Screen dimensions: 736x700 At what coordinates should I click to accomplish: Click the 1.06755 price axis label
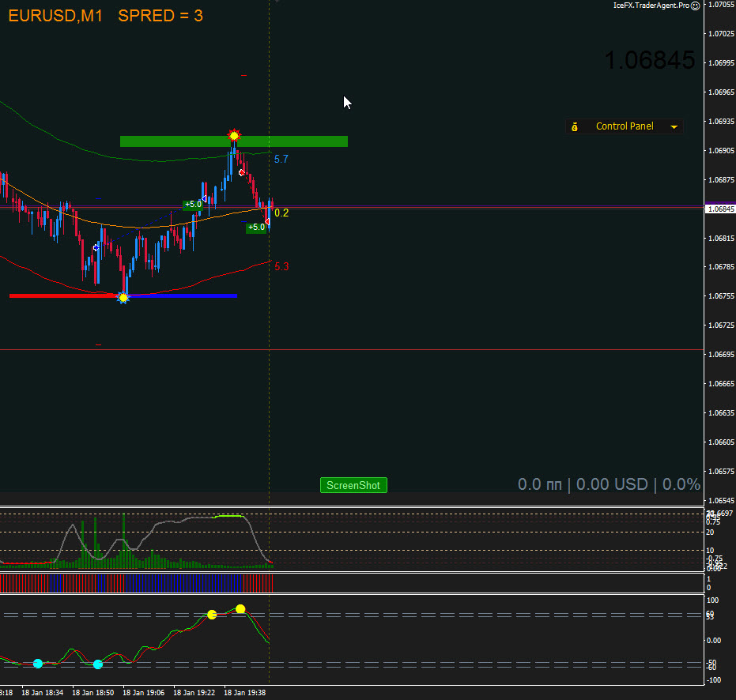pyautogui.click(x=722, y=296)
